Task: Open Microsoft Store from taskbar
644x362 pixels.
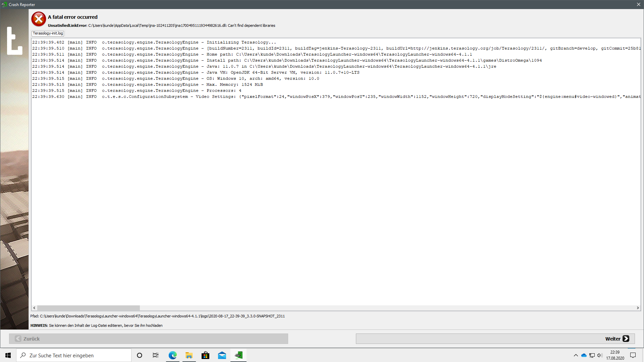Action: (x=205, y=355)
